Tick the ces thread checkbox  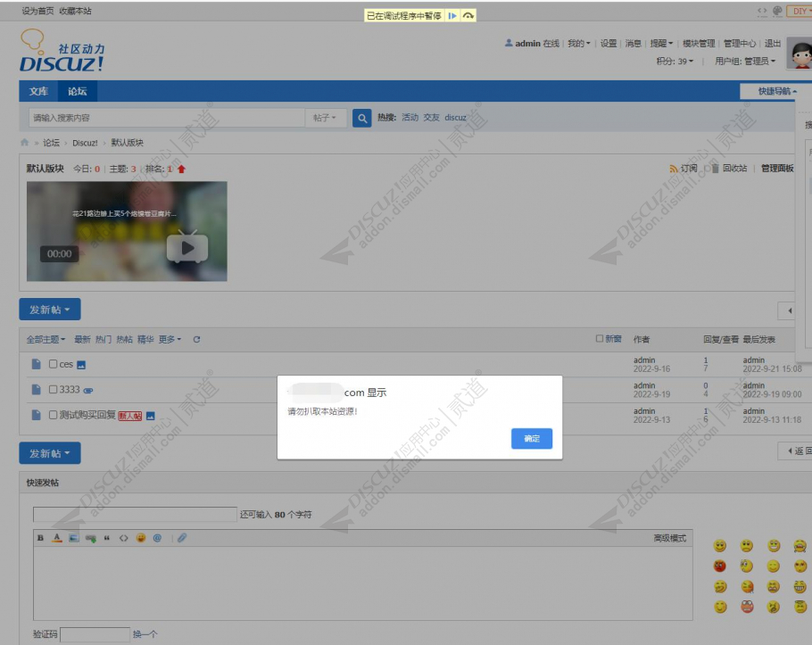coord(53,364)
